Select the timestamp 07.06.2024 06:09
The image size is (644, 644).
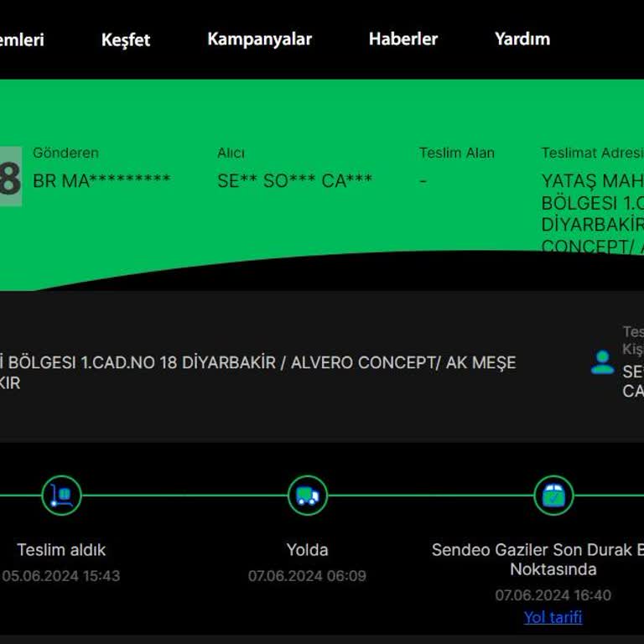307,576
